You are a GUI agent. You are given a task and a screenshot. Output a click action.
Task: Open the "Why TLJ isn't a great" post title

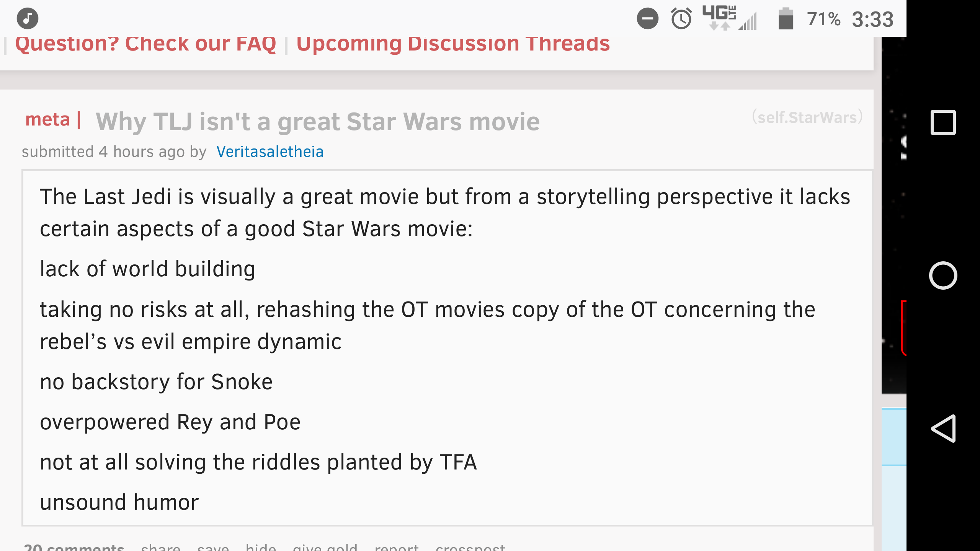(318, 122)
